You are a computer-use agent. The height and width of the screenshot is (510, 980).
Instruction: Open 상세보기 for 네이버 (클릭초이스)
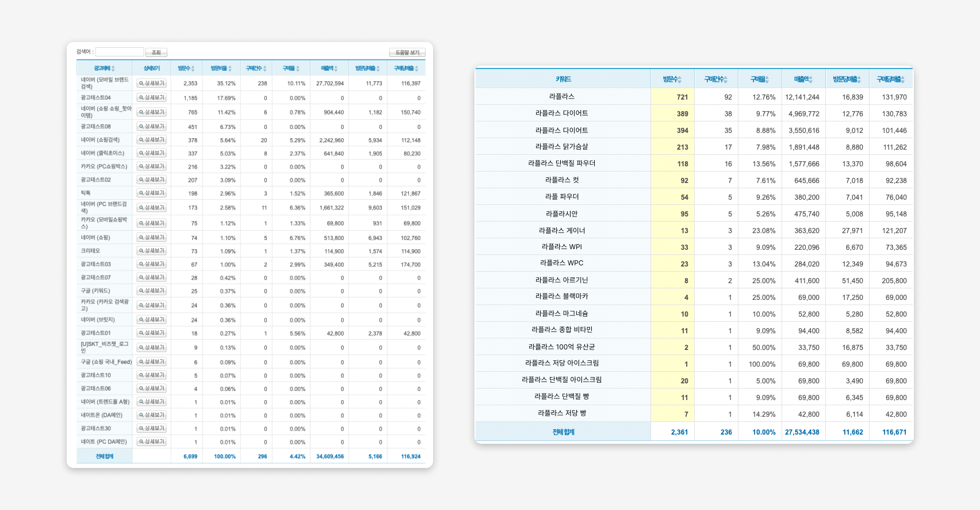click(151, 153)
